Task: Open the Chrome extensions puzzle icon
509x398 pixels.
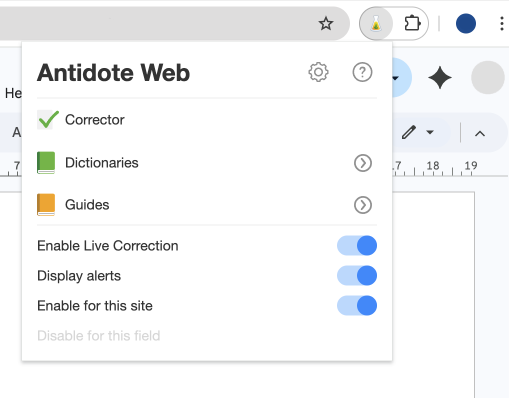Action: pyautogui.click(x=412, y=24)
